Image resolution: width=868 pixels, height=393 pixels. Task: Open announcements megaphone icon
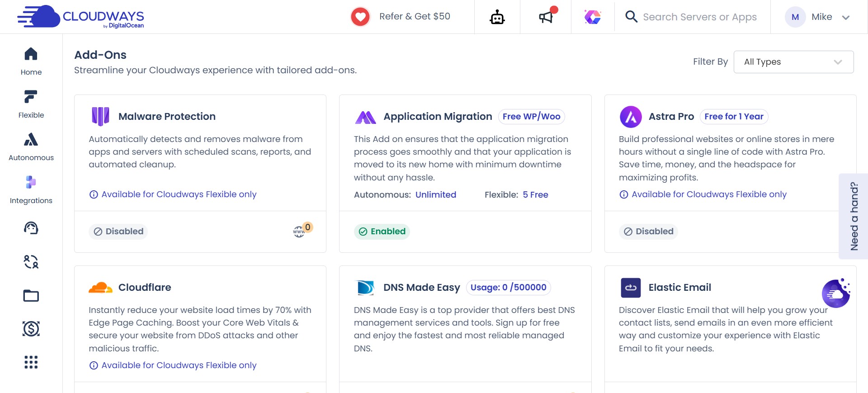tap(546, 17)
